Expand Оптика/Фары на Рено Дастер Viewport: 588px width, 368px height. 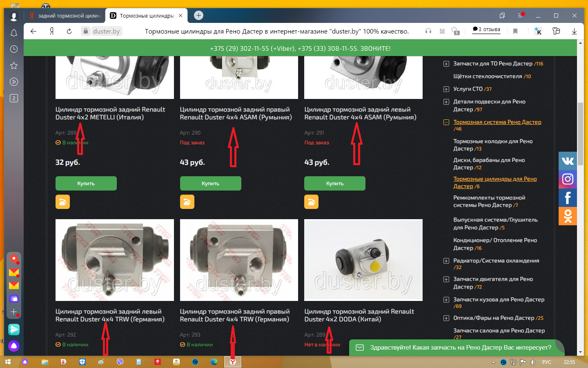point(446,318)
